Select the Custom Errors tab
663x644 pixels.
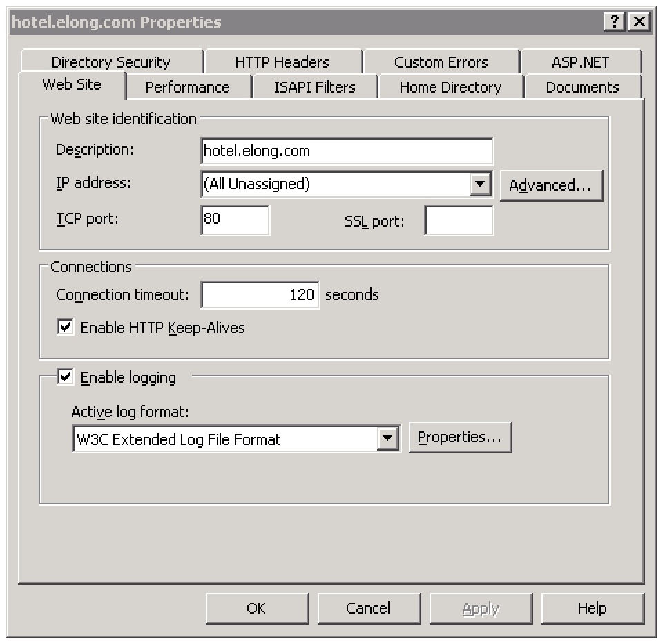[441, 62]
